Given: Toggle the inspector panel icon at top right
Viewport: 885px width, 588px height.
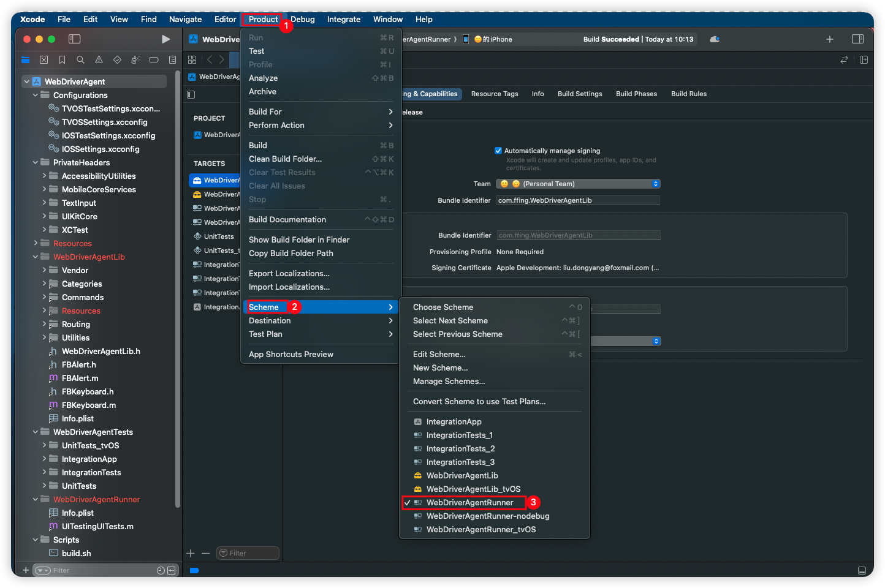Looking at the screenshot, I should point(857,39).
